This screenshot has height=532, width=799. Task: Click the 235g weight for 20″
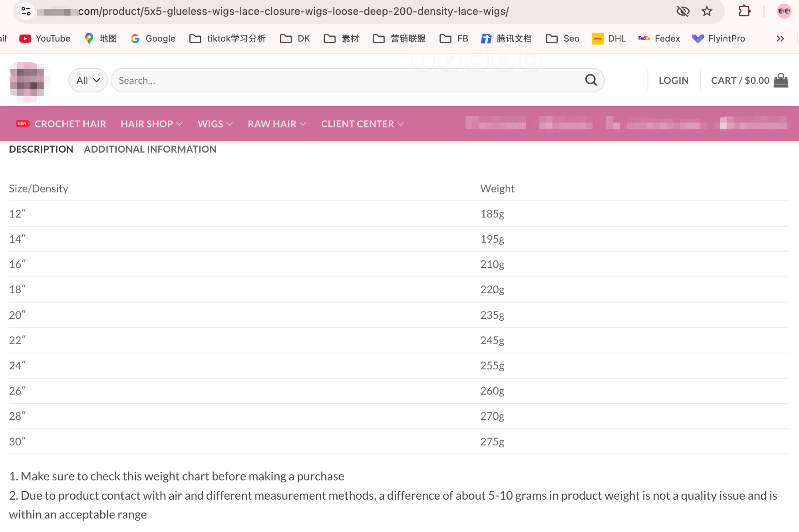[492, 315]
